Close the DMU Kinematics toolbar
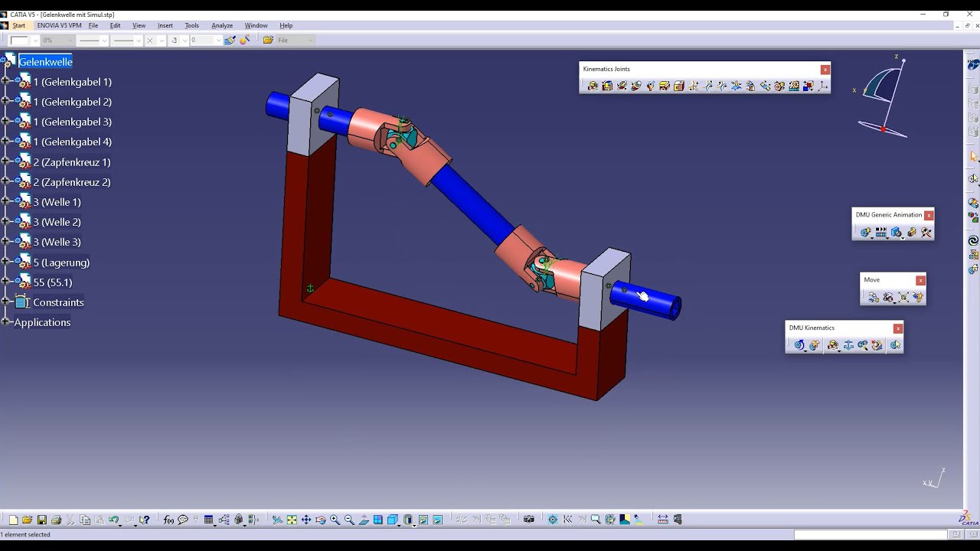Viewport: 980px width, 551px height. click(898, 328)
